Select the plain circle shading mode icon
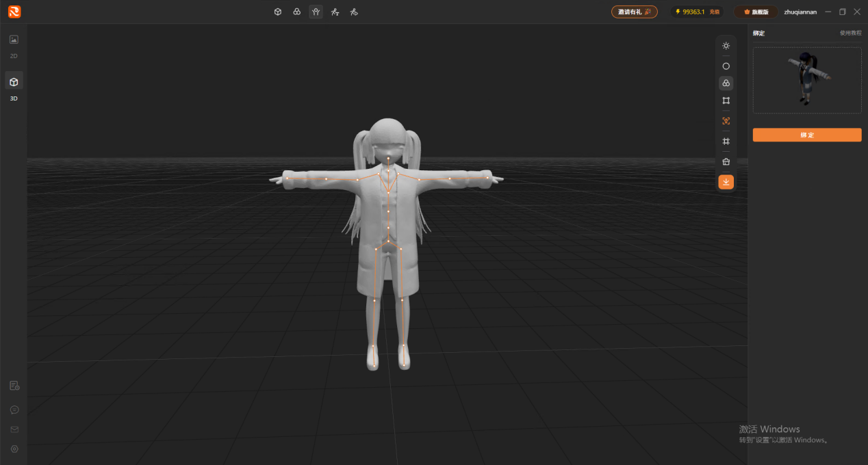 pos(726,66)
